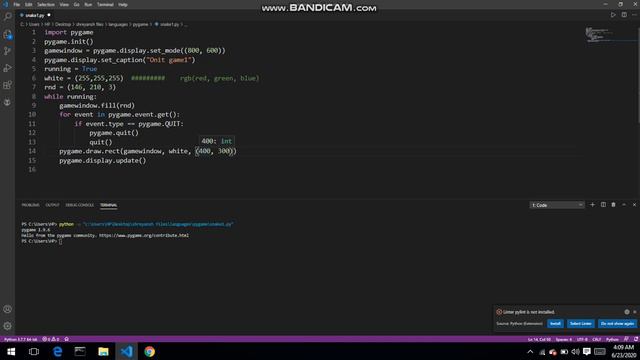Viewport: 640px width, 360px height.
Task: Click in the terminal prompt input line
Action: pyautogui.click(x=60, y=241)
